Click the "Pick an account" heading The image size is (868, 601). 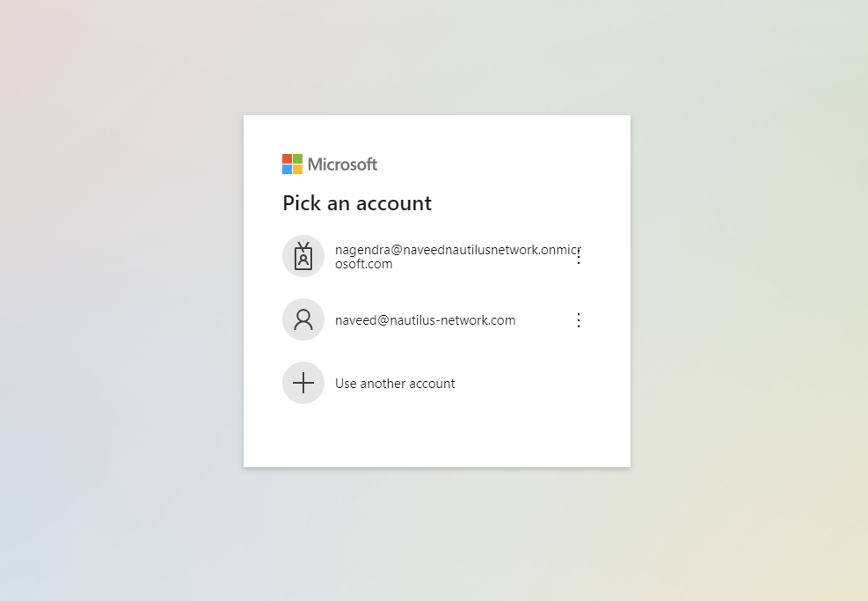coord(357,203)
